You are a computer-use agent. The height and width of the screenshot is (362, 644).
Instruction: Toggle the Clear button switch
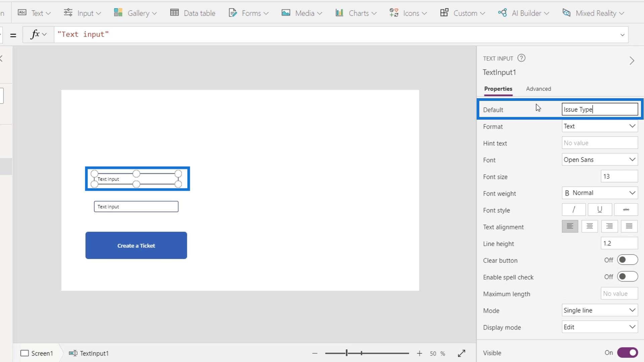(627, 260)
